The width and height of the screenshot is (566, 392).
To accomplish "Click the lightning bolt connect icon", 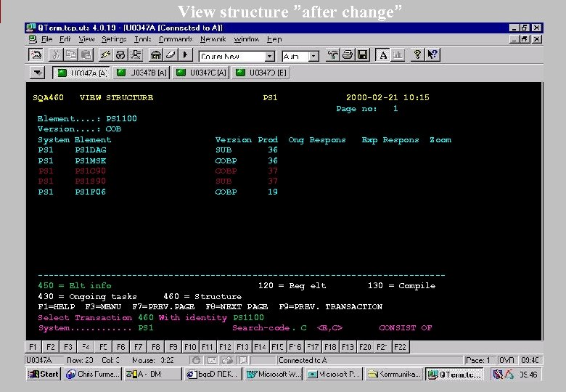I will pyautogui.click(x=105, y=55).
